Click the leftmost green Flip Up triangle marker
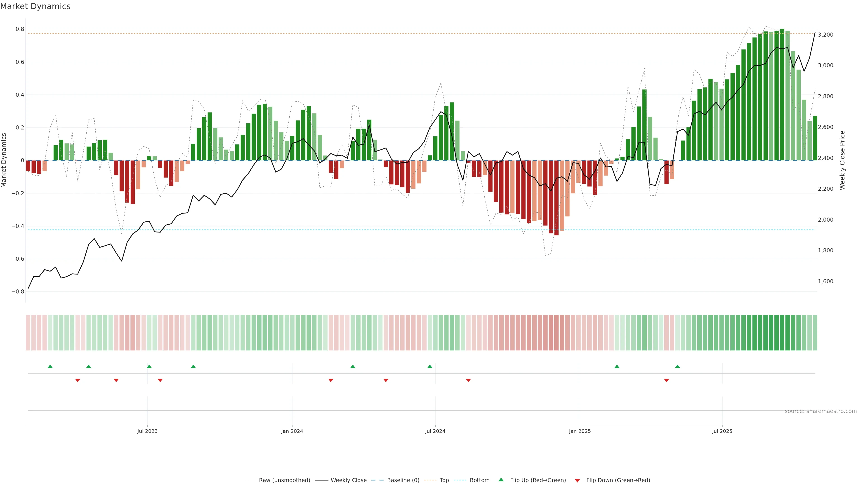868x488 pixels. (50, 366)
